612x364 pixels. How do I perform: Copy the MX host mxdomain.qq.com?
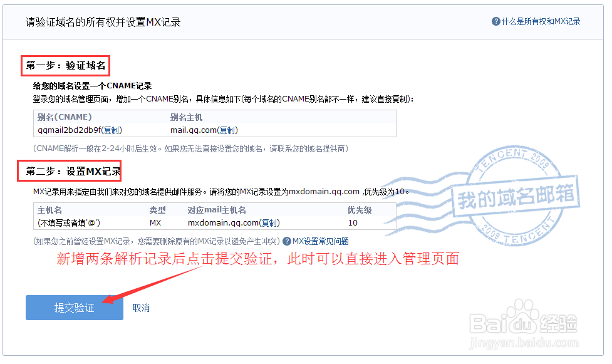[269, 222]
